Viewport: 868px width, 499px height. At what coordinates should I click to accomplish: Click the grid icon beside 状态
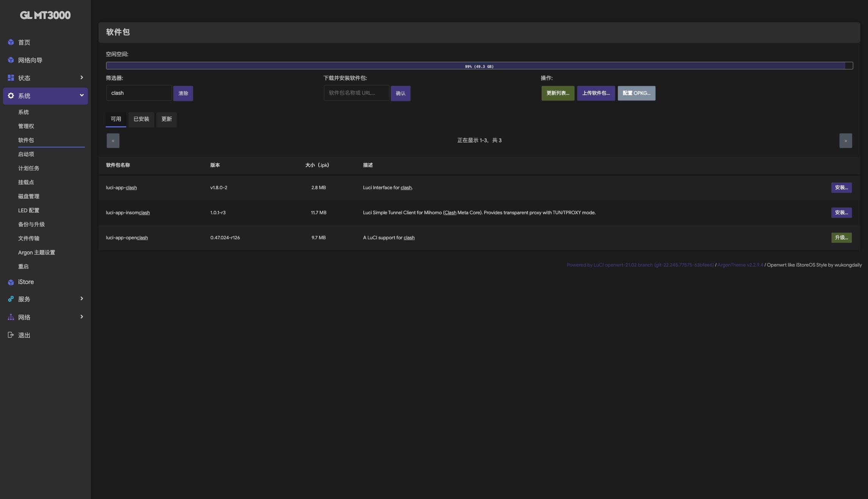click(11, 78)
